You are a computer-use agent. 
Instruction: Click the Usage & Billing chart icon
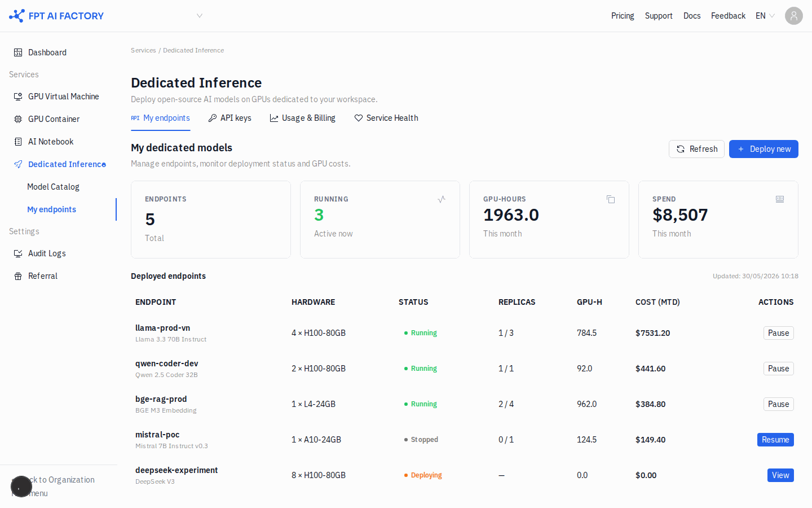[274, 118]
